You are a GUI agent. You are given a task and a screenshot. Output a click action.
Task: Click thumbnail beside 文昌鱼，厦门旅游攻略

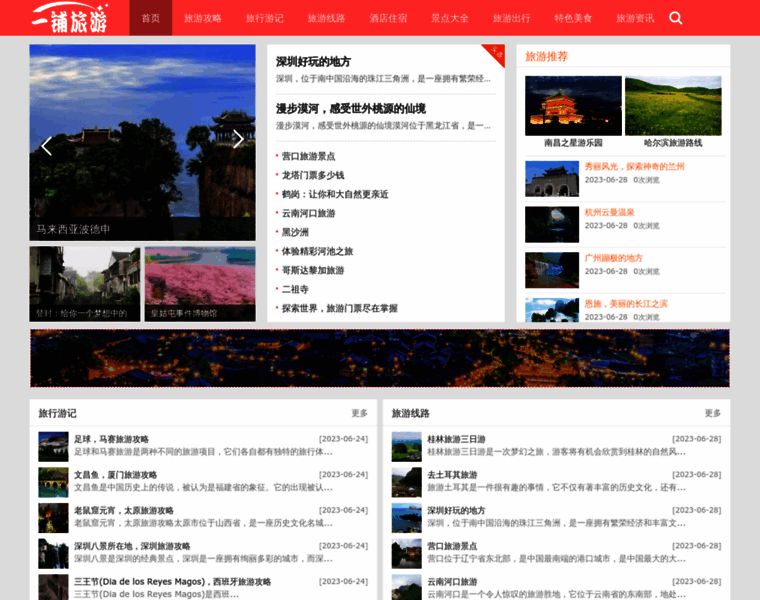click(53, 482)
